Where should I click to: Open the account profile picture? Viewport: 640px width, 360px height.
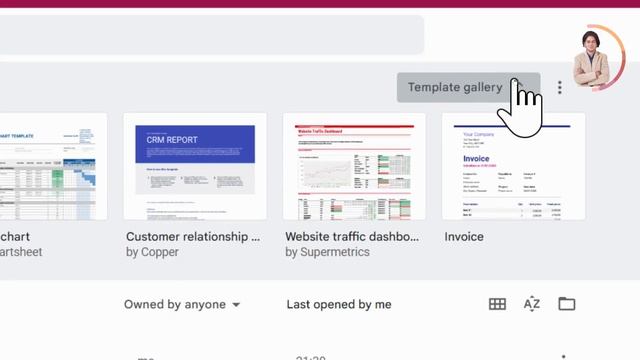tap(592, 59)
